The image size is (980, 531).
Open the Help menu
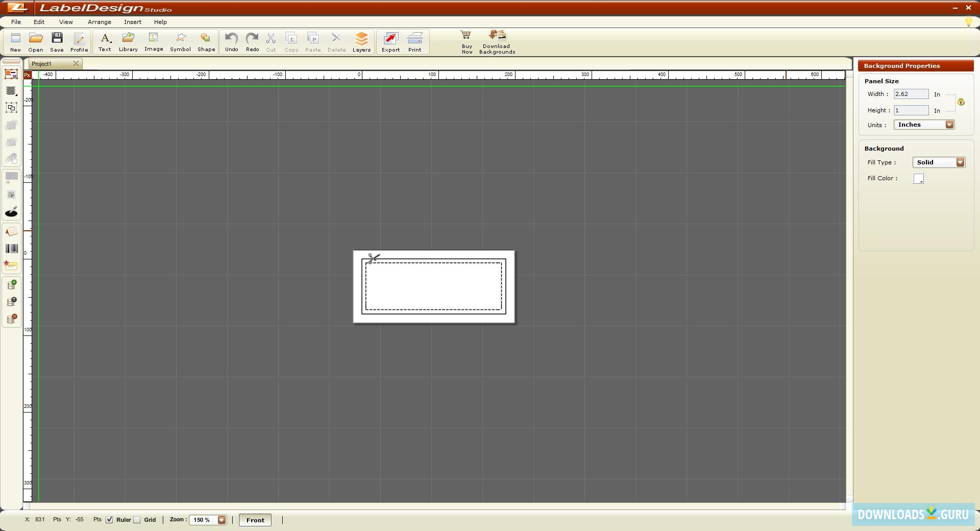[x=160, y=22]
